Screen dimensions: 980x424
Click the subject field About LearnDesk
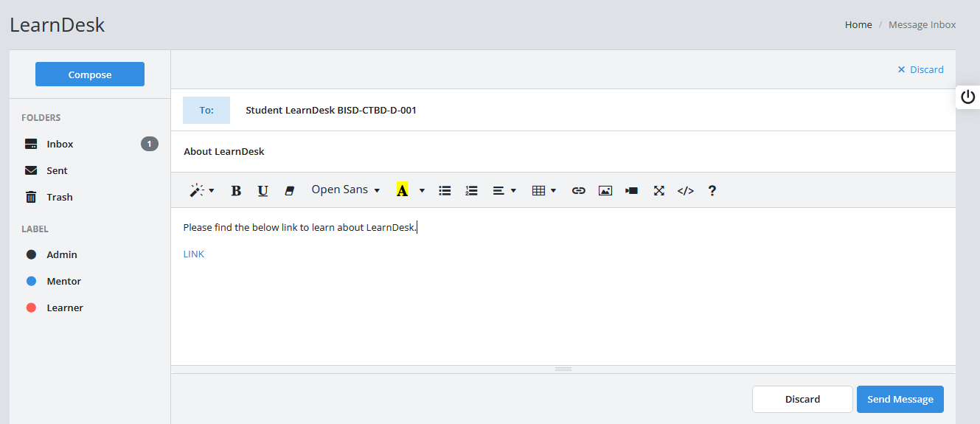[563, 151]
